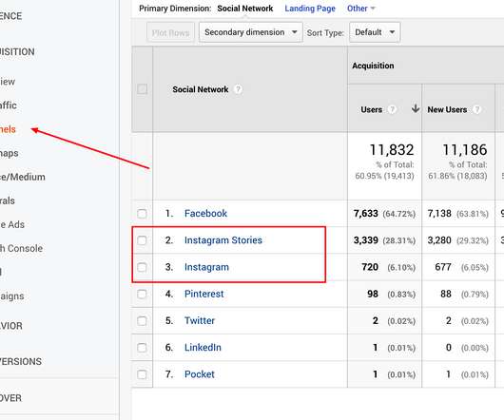This screenshot has height=420, width=504.
Task: Expand the Behavior sidebar section
Action: pos(11,326)
